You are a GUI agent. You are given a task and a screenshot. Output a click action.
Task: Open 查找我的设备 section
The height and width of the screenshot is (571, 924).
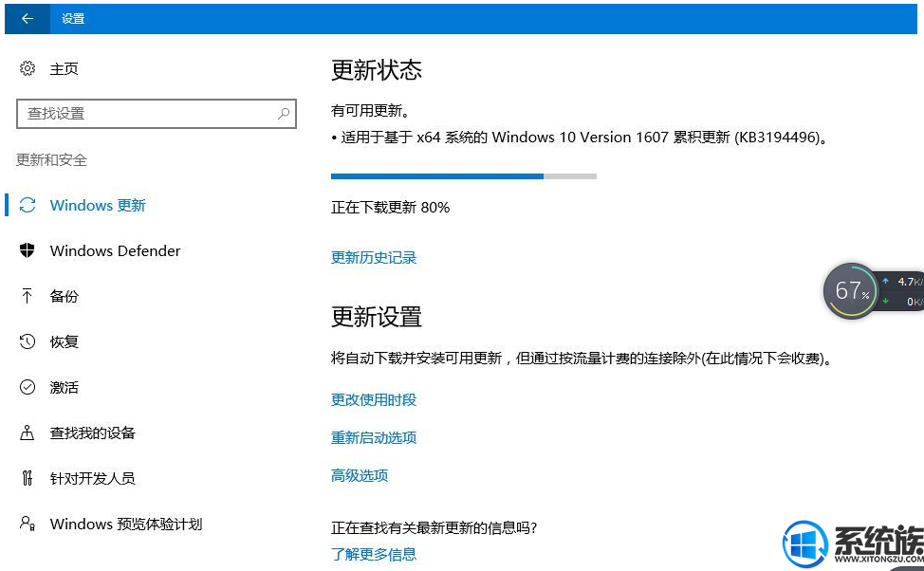click(x=93, y=433)
